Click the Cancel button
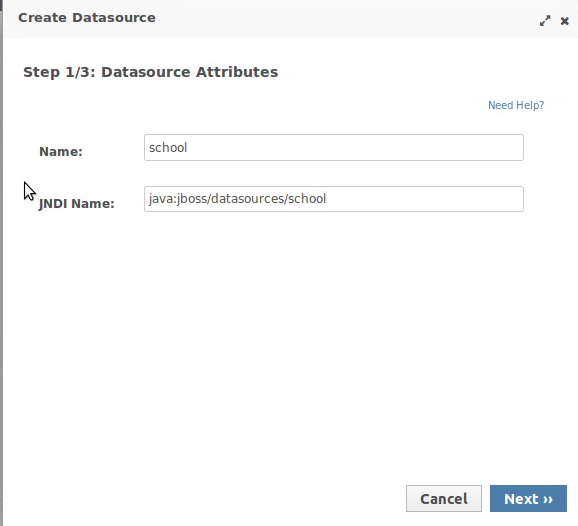Image resolution: width=578 pixels, height=526 pixels. [x=444, y=498]
